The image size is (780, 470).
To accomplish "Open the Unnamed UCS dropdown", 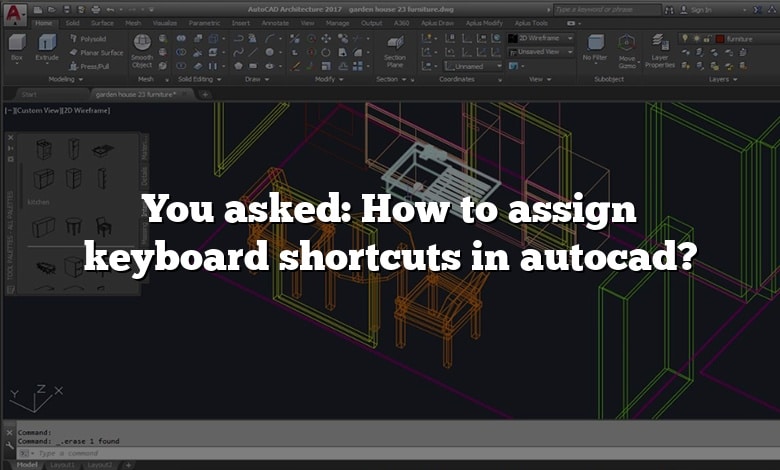I will tap(474, 66).
